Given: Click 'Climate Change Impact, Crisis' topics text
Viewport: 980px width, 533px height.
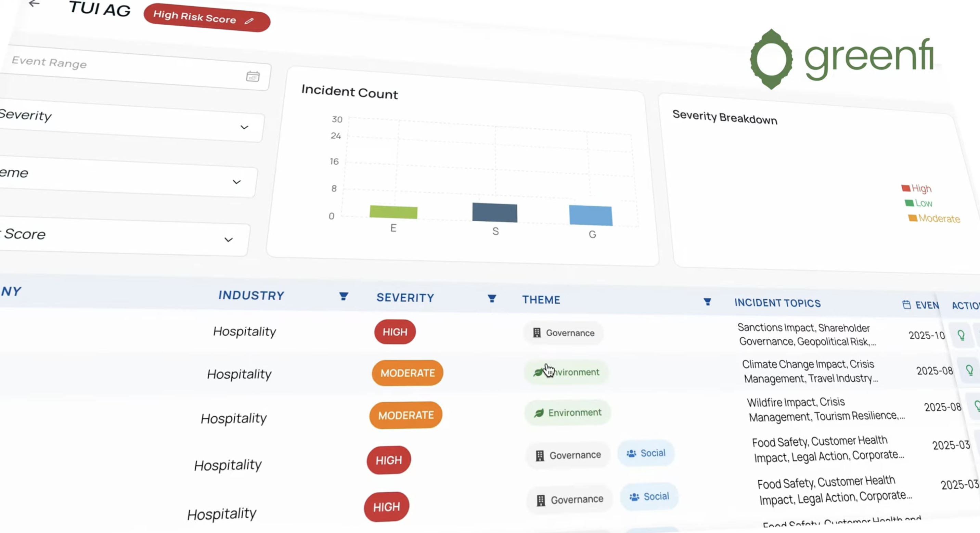Looking at the screenshot, I should coord(810,371).
